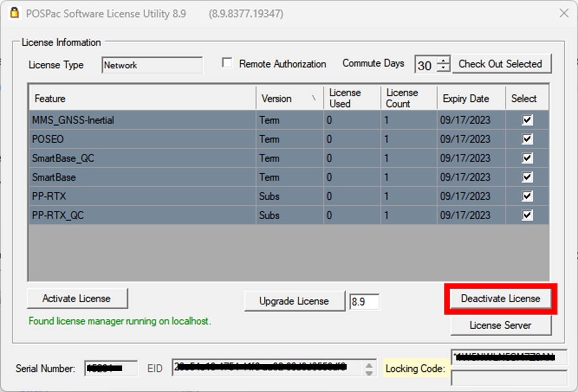
Task: Sort by the Expiry Date column header
Action: point(471,98)
